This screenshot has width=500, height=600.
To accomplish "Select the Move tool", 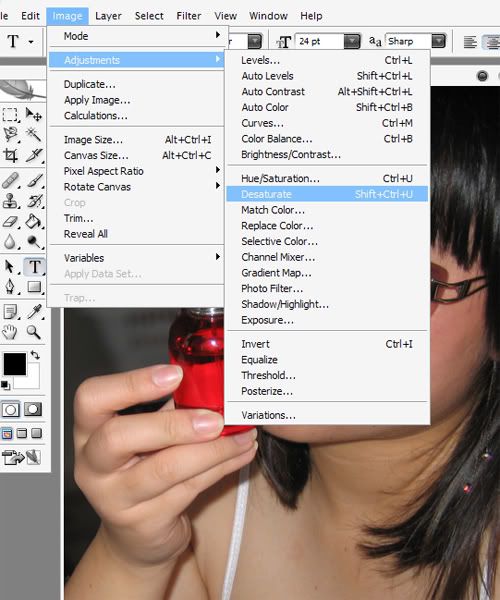I will click(x=34, y=114).
